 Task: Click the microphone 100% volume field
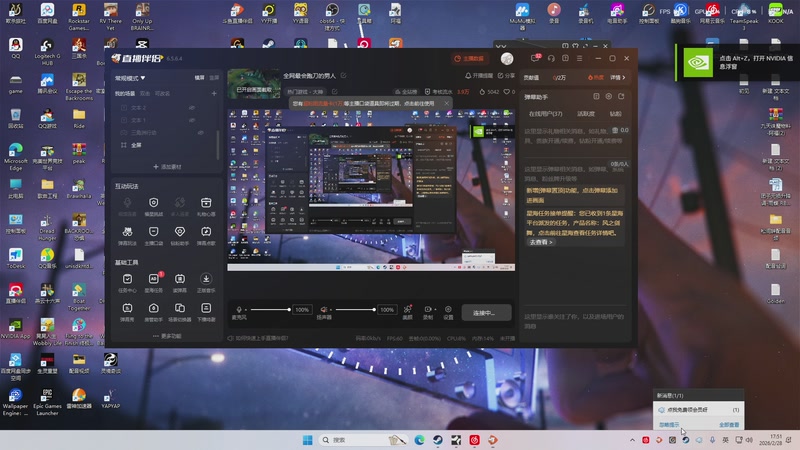tap(302, 310)
